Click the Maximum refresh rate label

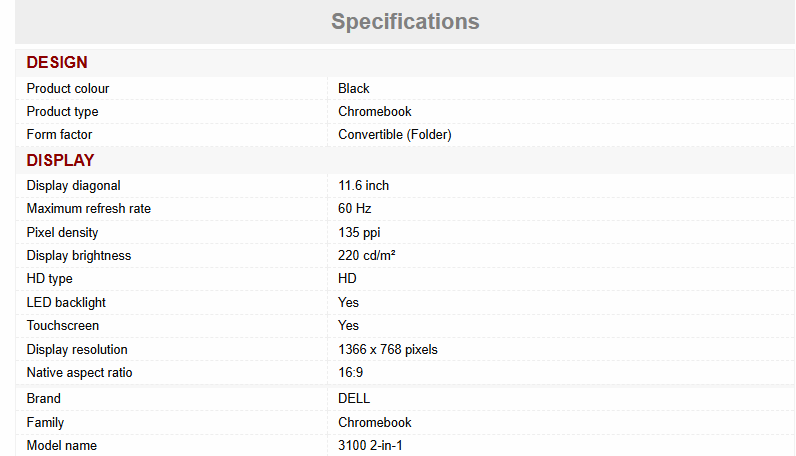(x=89, y=209)
